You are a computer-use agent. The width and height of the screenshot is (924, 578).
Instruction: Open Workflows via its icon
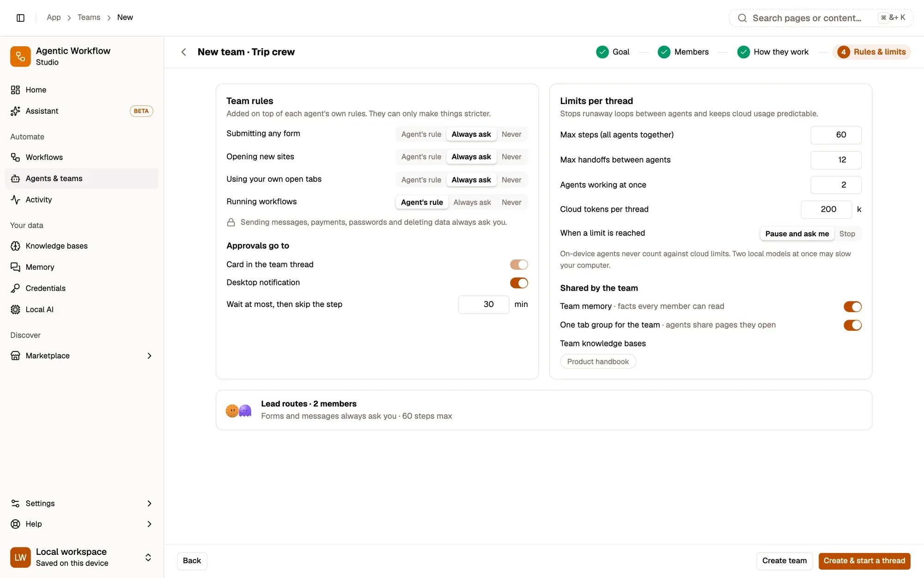point(15,157)
